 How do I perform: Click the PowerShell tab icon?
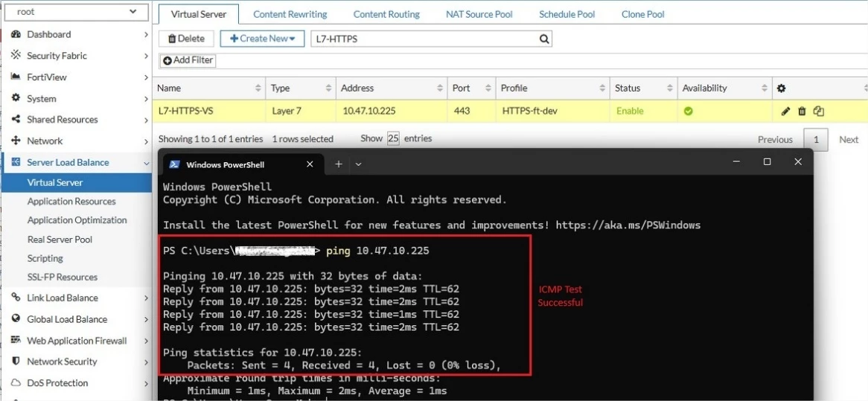click(173, 164)
